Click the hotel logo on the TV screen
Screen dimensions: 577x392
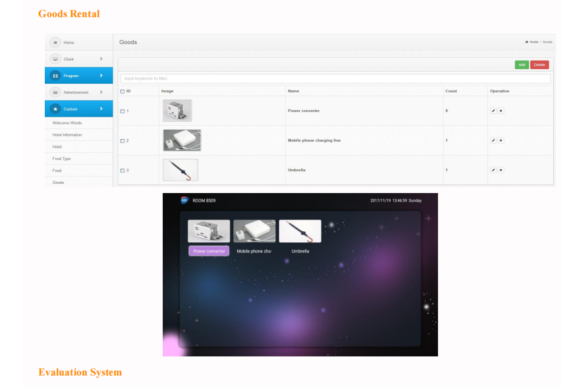(184, 200)
